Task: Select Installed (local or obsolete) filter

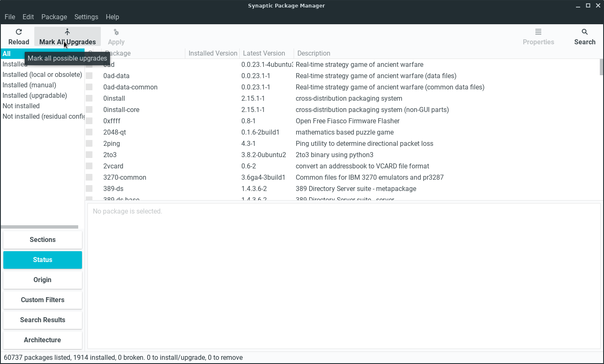Action: pos(43,74)
